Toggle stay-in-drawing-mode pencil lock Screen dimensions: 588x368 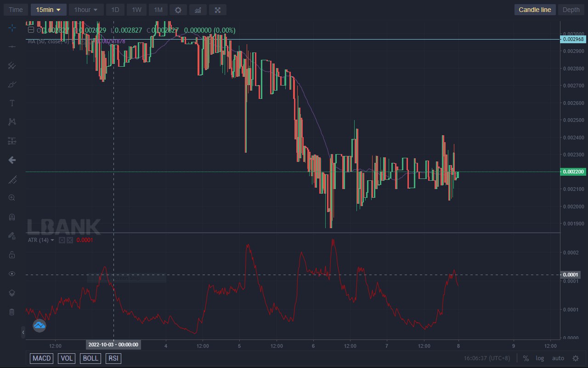pyautogui.click(x=12, y=236)
